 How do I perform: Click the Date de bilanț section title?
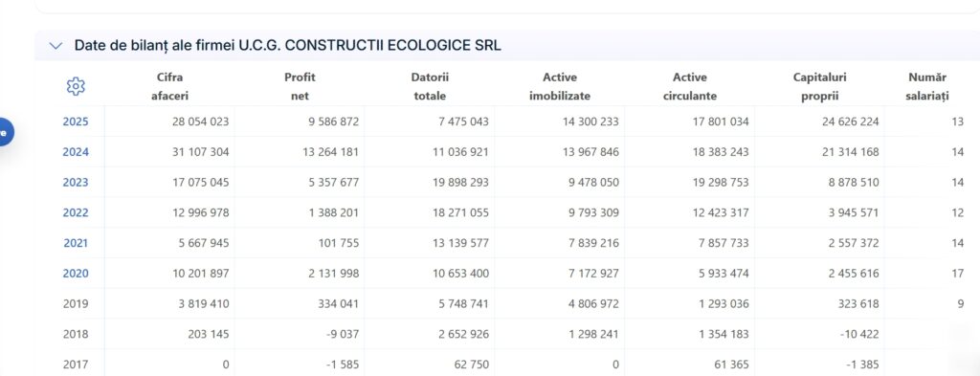[x=287, y=46]
